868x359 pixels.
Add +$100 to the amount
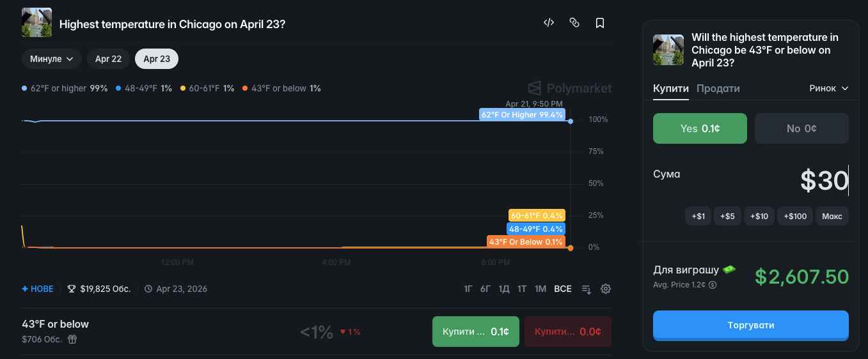pyautogui.click(x=795, y=217)
